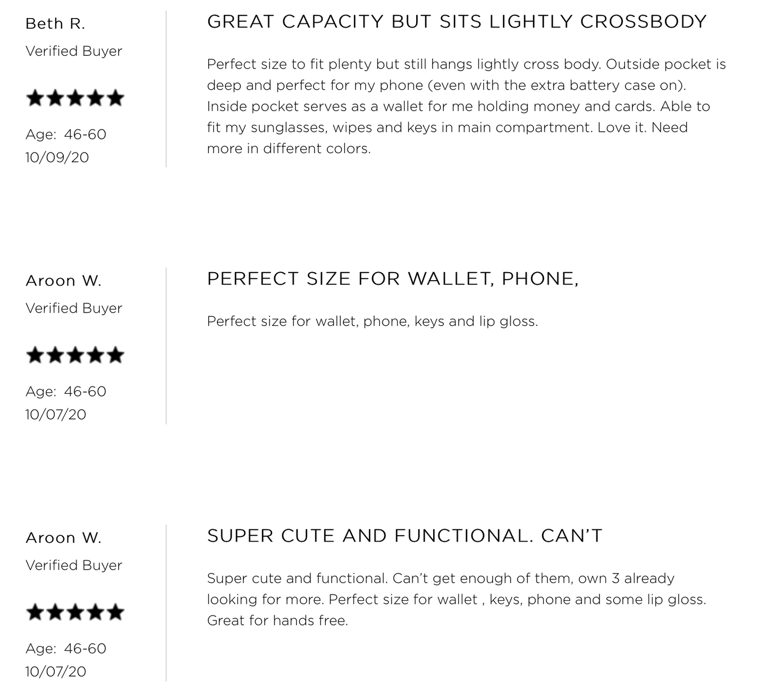Click middle star of the 'Super cute and functional' review
768x700 pixels.
(75, 612)
